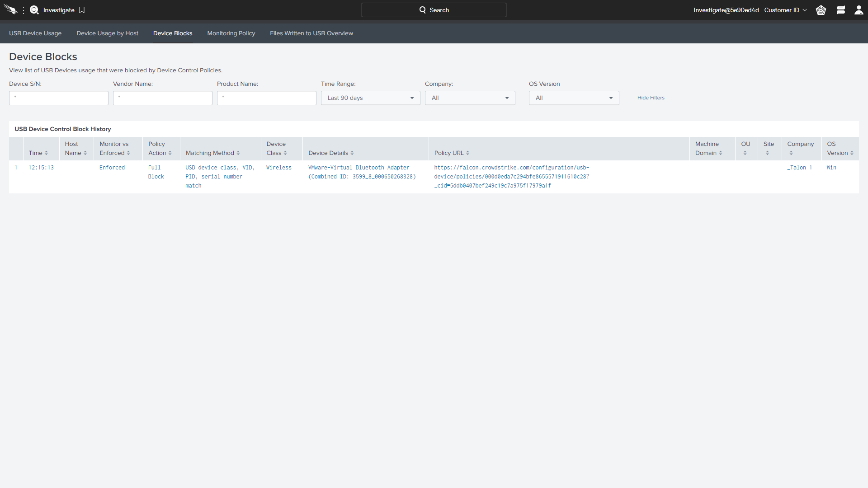The image size is (868, 488).
Task: Sort by Time column arrows
Action: [x=46, y=153]
